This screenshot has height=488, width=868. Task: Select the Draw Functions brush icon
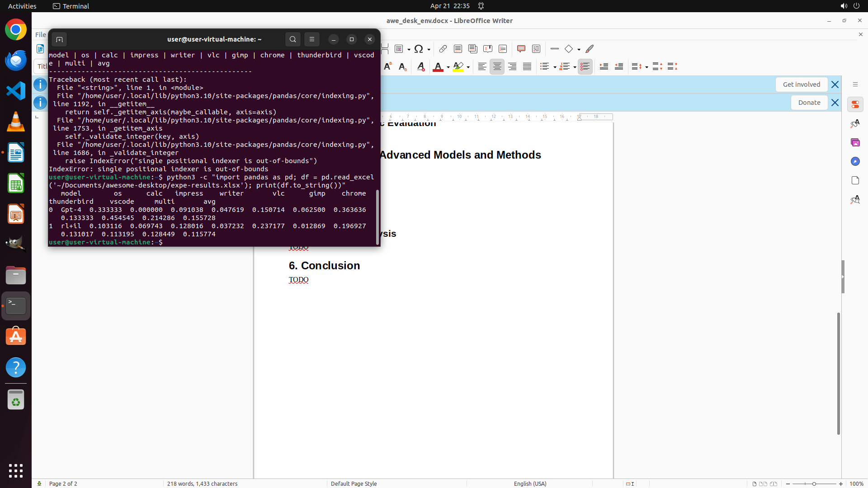[590, 49]
